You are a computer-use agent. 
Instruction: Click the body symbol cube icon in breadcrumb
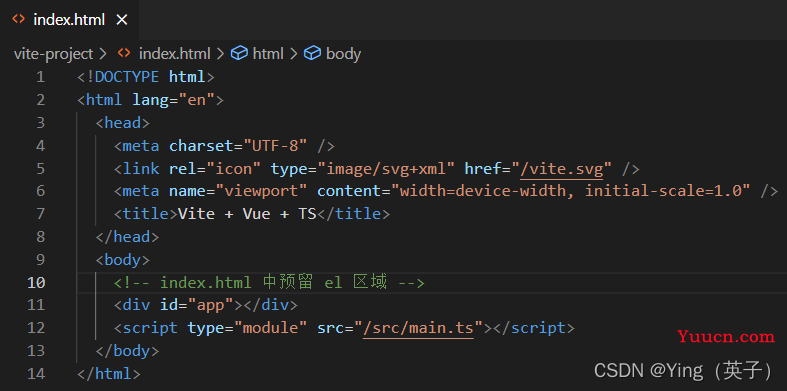(312, 53)
